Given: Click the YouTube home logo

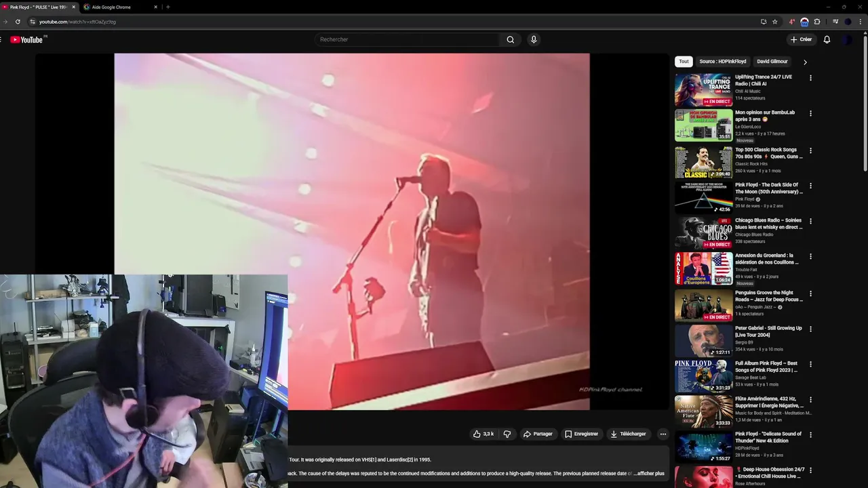Looking at the screenshot, I should tap(26, 39).
